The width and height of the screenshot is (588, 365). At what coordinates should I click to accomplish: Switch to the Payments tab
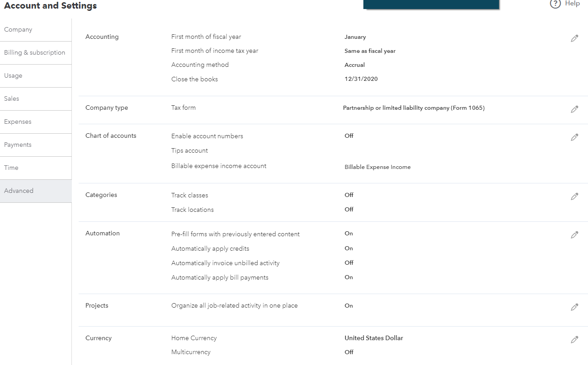(x=18, y=145)
